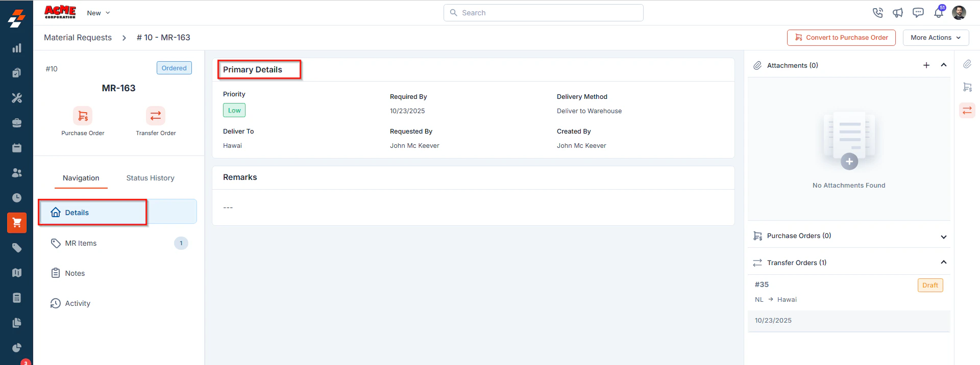Viewport: 980px width, 365px height.
Task: Click the MR-163 title in left panel
Action: 118,88
